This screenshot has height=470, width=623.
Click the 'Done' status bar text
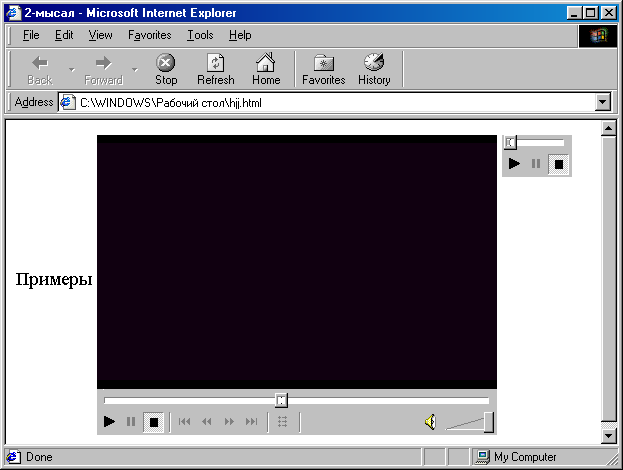[x=39, y=457]
